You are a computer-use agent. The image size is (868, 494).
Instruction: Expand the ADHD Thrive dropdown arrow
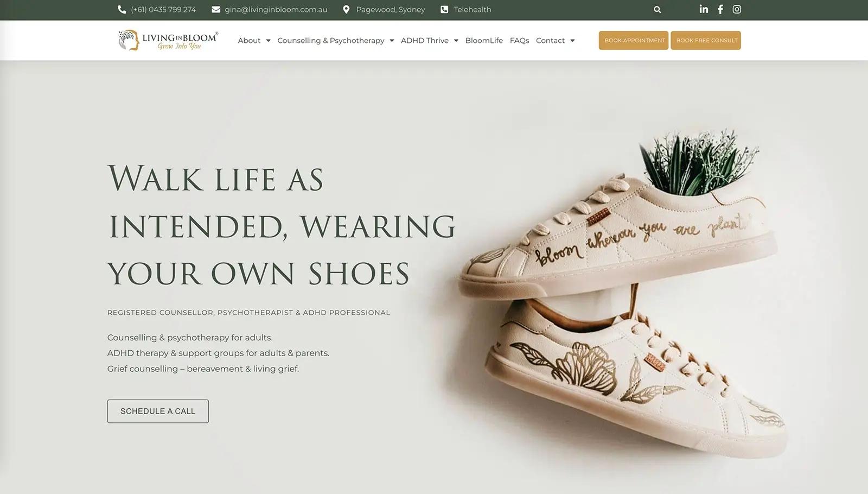point(456,41)
